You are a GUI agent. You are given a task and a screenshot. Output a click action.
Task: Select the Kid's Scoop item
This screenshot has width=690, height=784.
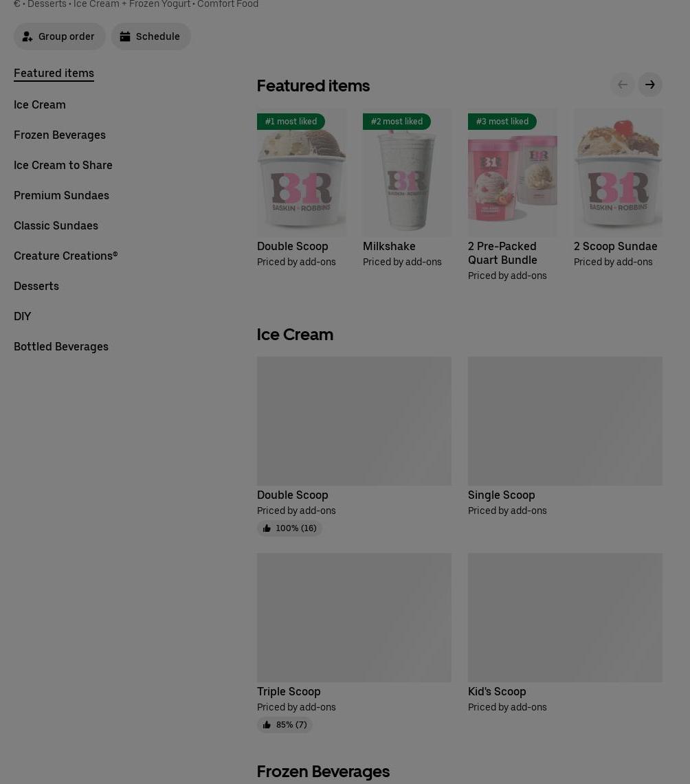565,633
